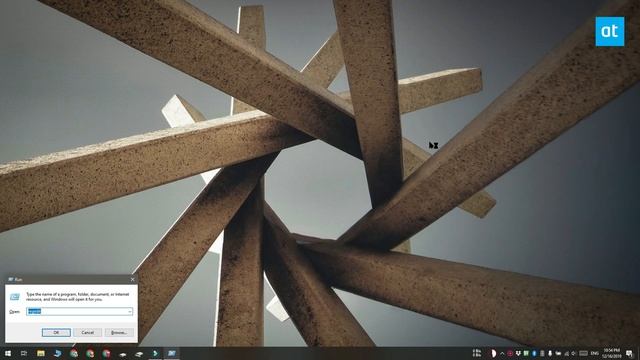Click the touch keyboard tray icon

pyautogui.click(x=584, y=353)
